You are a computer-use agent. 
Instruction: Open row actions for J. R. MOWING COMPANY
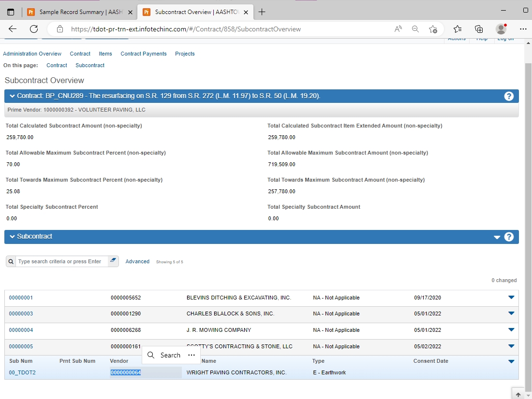point(511,329)
